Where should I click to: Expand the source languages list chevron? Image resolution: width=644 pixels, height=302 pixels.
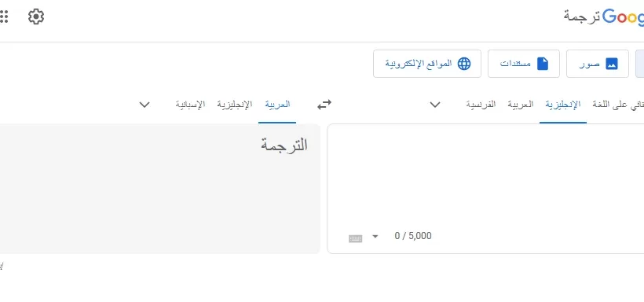coord(435,105)
